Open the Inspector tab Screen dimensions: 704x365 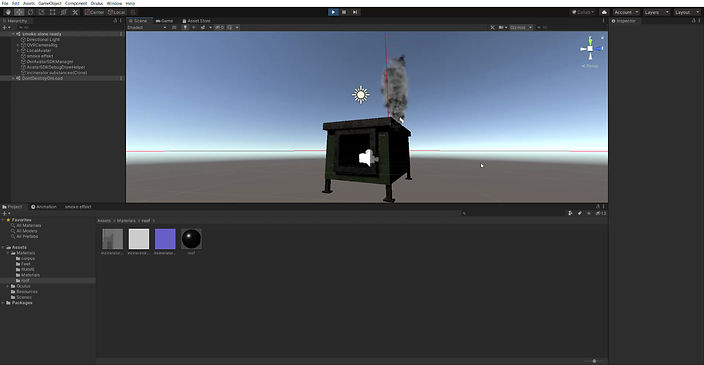624,21
